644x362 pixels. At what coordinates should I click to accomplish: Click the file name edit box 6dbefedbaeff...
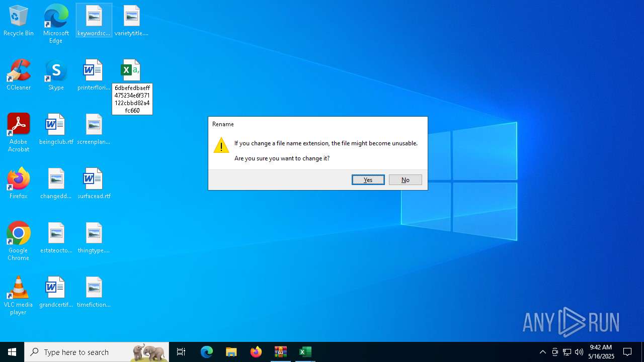point(132,99)
